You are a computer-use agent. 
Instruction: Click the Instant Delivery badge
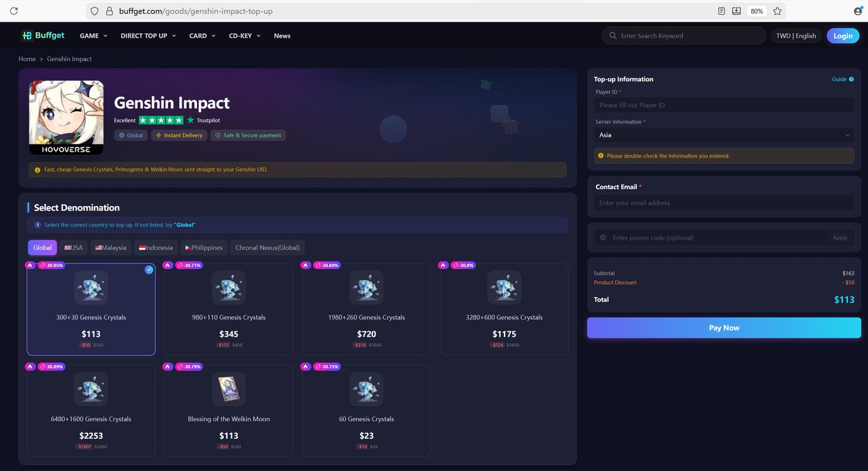179,135
